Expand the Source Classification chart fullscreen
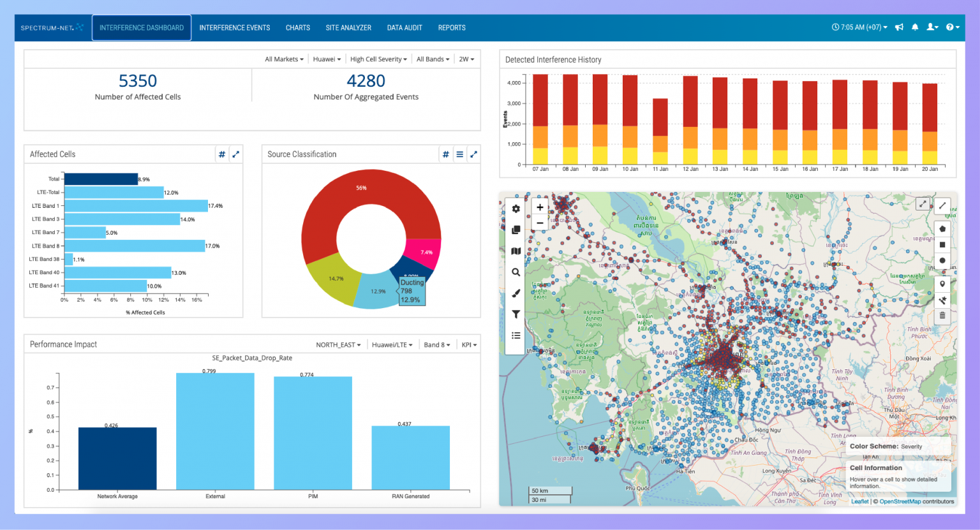This screenshot has width=980, height=530. [x=473, y=154]
